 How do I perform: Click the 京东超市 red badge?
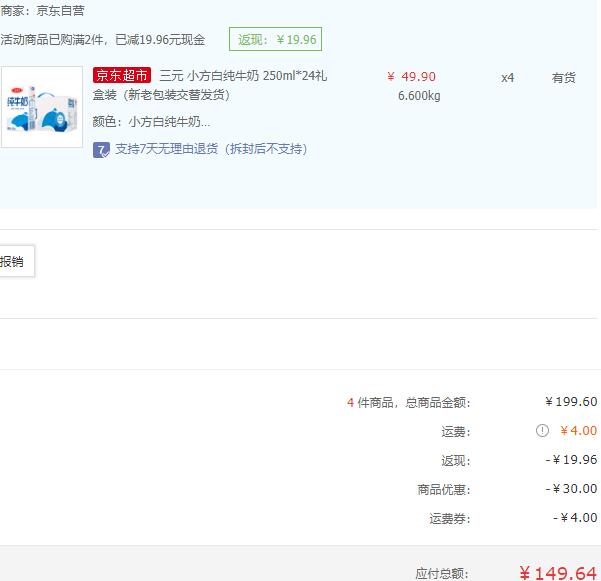tap(122, 75)
